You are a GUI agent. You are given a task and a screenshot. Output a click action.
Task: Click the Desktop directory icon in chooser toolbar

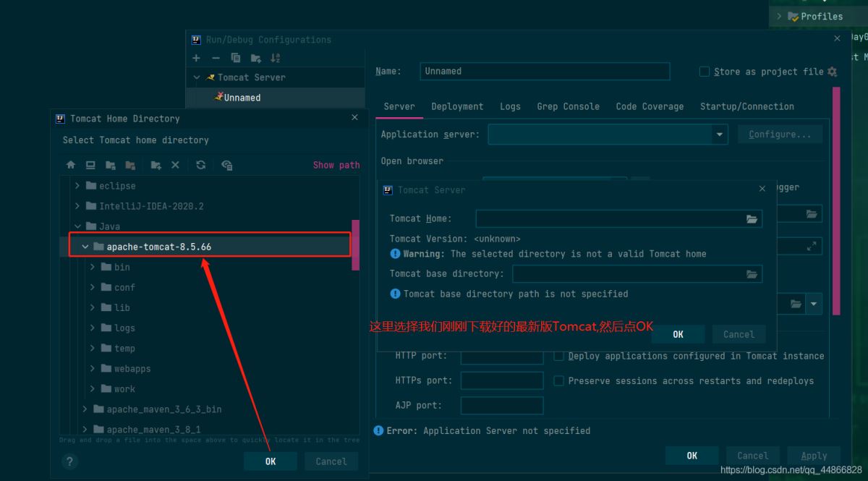click(90, 165)
